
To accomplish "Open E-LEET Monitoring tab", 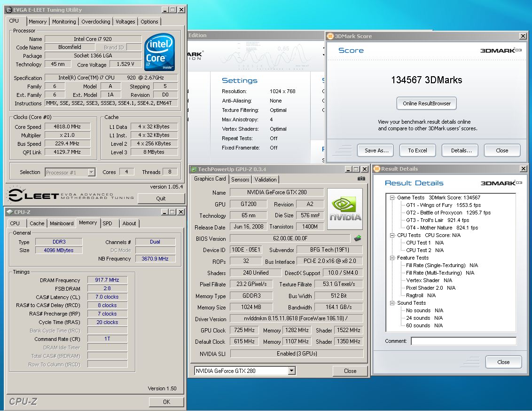I will pos(64,21).
